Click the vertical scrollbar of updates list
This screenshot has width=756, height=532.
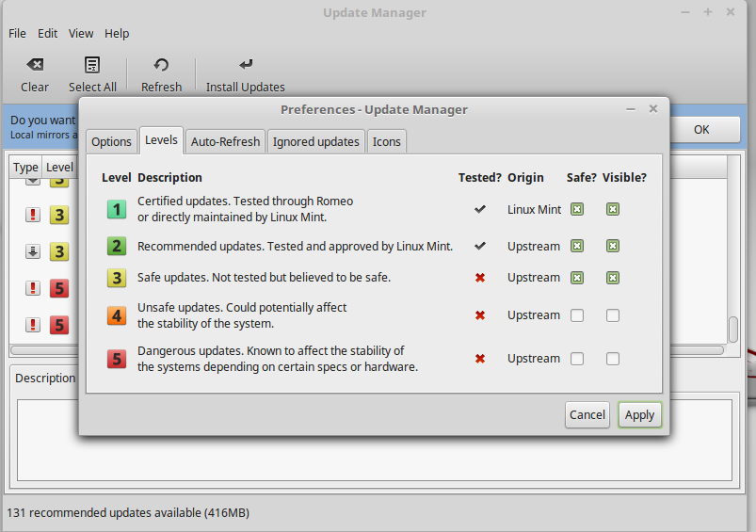tap(733, 329)
